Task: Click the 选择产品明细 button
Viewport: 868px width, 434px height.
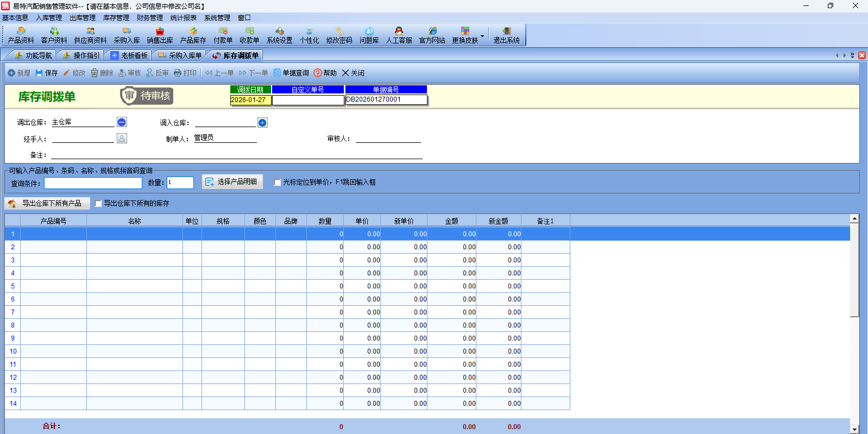Action: [x=232, y=182]
